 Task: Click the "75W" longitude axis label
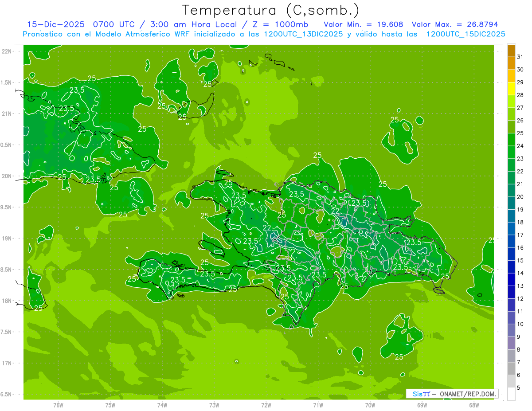pos(110,405)
